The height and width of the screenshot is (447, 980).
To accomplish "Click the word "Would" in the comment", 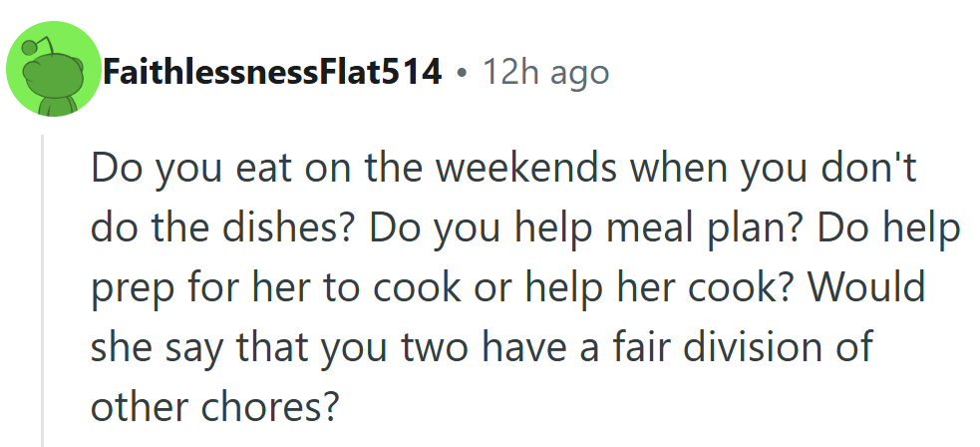I will click(x=866, y=288).
